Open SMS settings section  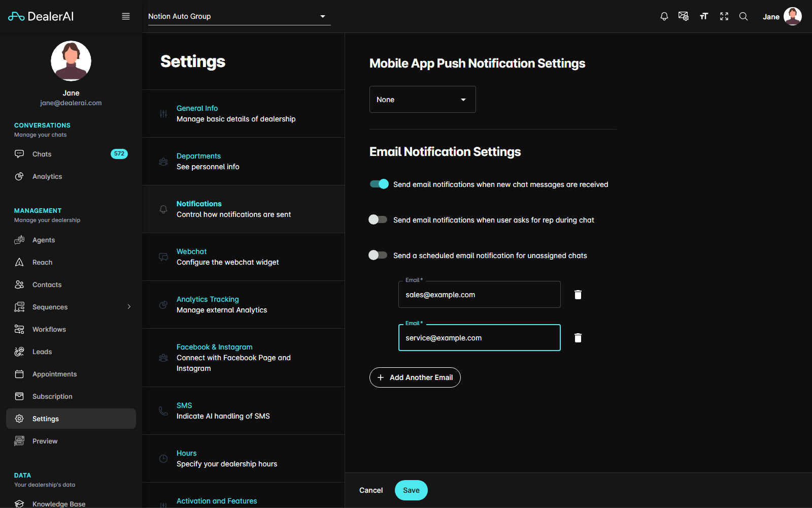point(244,411)
